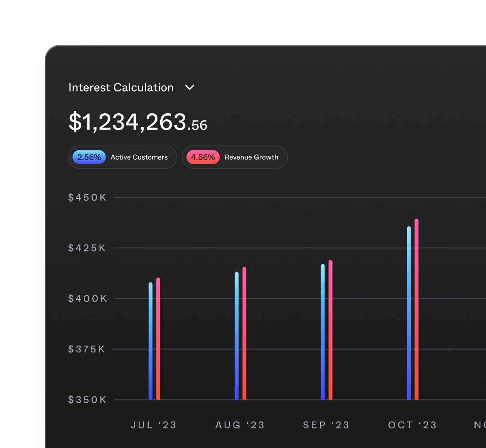The height and width of the screenshot is (448, 486).
Task: Expand the Interest Calculation chevron arrow
Action: pyautogui.click(x=190, y=88)
